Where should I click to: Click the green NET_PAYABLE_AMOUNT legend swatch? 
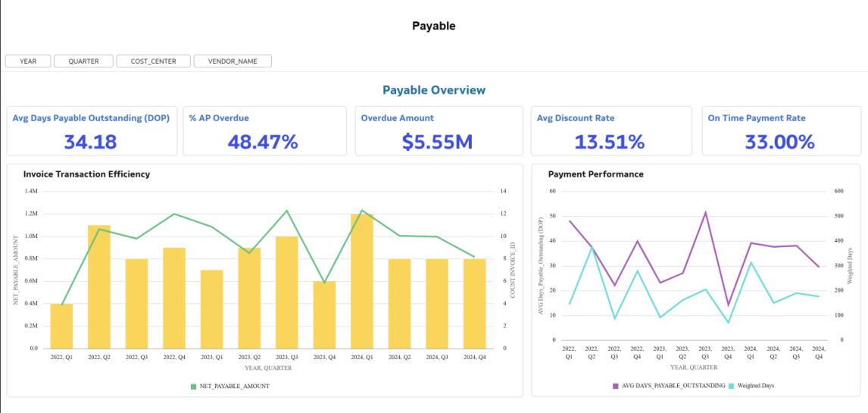(194, 386)
